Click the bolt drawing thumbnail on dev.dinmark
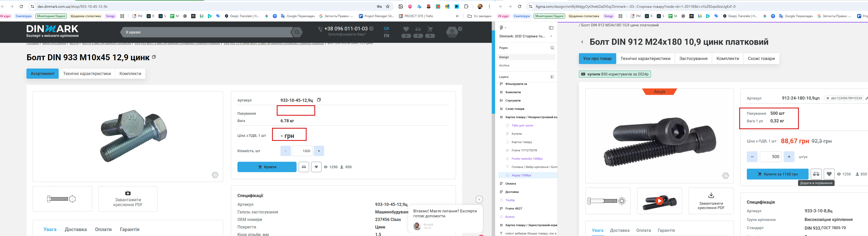Image resolution: width=868 pixels, height=236 pixels. [62, 199]
